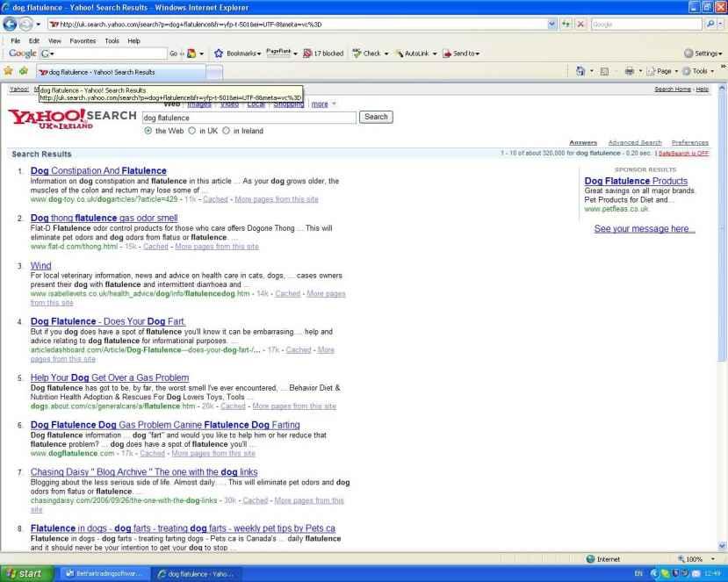Click the Home icon in command bar

pyautogui.click(x=581, y=71)
